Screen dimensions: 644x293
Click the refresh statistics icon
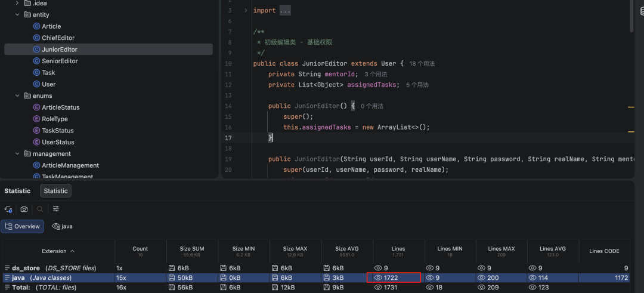pyautogui.click(x=8, y=209)
